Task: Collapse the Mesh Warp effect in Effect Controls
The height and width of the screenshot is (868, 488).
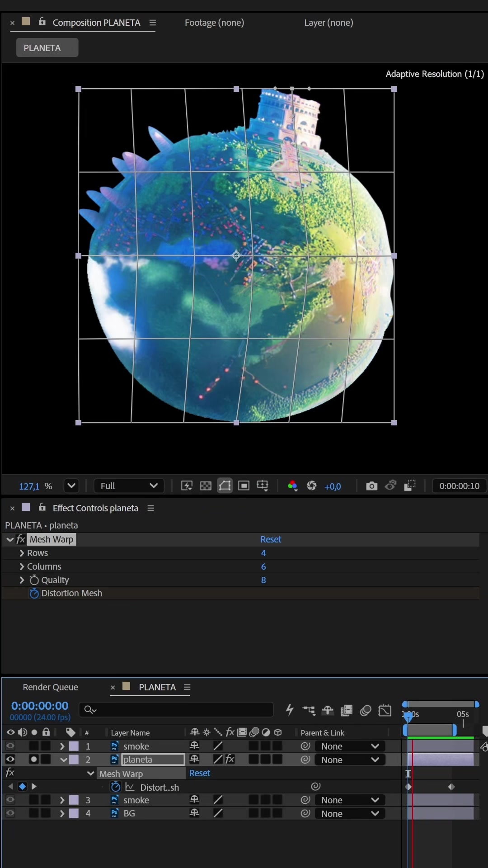Action: point(10,539)
